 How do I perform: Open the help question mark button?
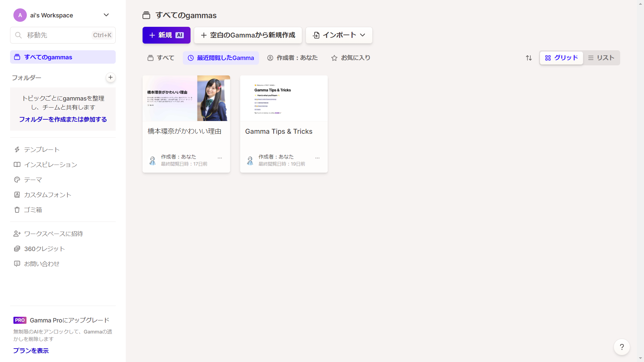(x=622, y=347)
